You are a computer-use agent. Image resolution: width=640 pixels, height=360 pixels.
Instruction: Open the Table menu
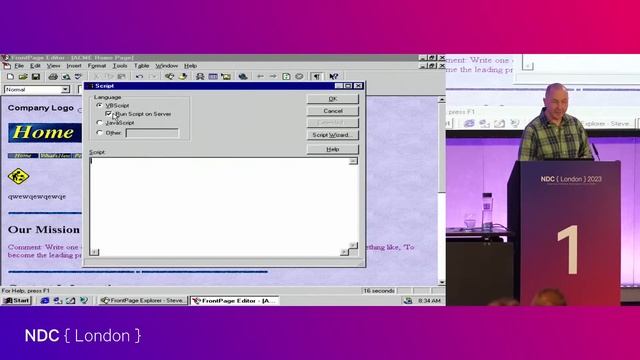coord(141,66)
